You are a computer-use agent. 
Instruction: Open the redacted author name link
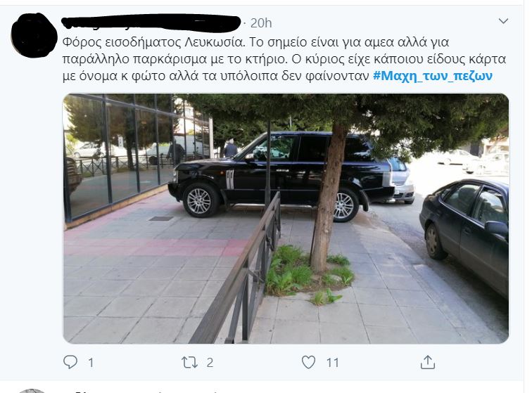point(151,22)
